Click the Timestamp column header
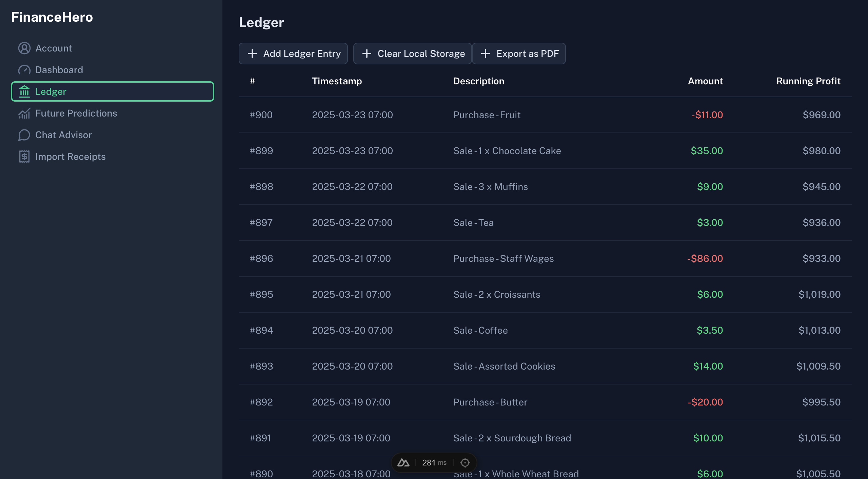Image resolution: width=868 pixels, height=479 pixels. (x=337, y=81)
